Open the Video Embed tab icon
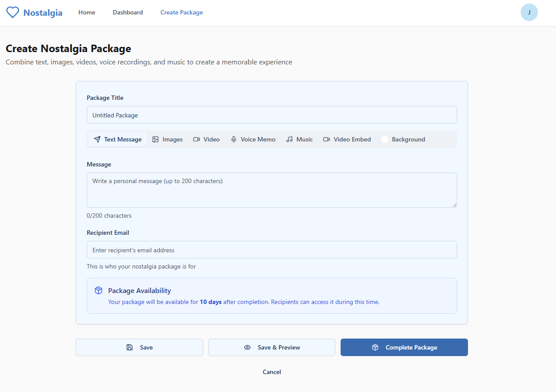Screen dimensions: 556x392 (327, 139)
